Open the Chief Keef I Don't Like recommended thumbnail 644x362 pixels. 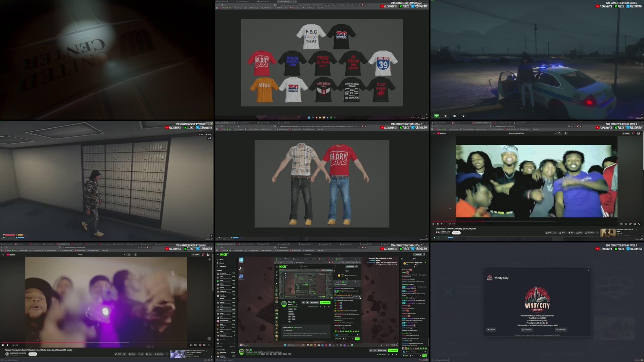point(608,232)
